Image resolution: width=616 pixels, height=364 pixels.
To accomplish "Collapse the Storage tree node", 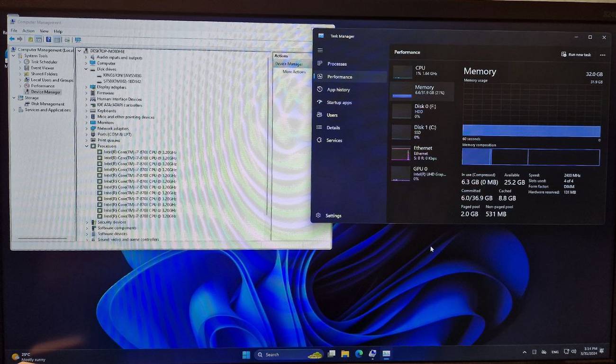I will (14, 98).
